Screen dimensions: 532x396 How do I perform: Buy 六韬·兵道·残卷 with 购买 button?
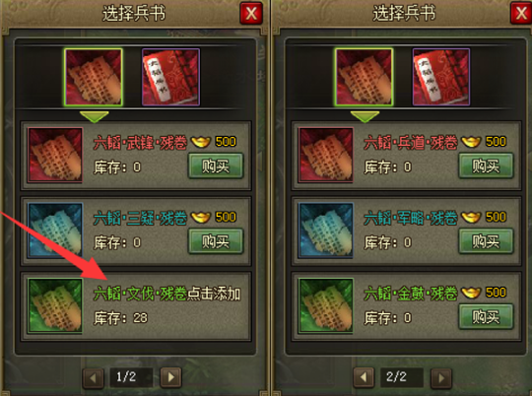(x=487, y=165)
